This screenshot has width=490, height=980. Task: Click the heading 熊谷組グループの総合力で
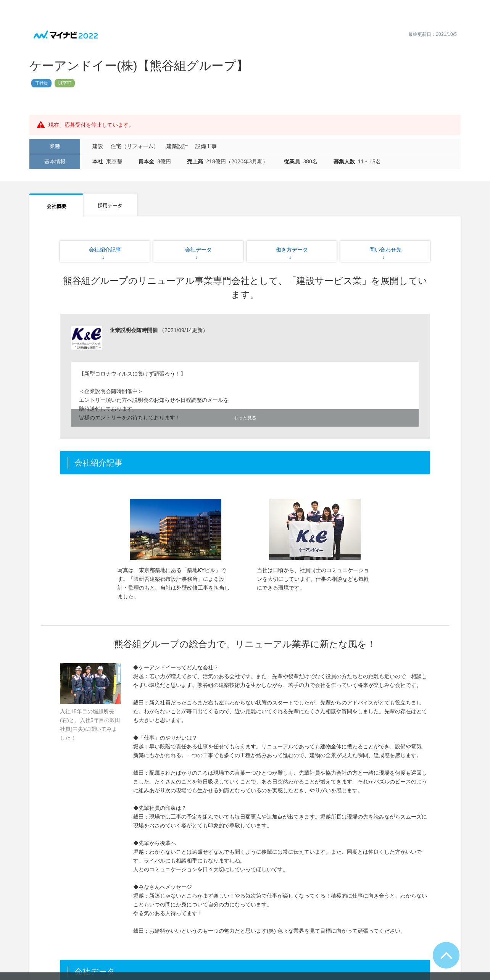245,644
